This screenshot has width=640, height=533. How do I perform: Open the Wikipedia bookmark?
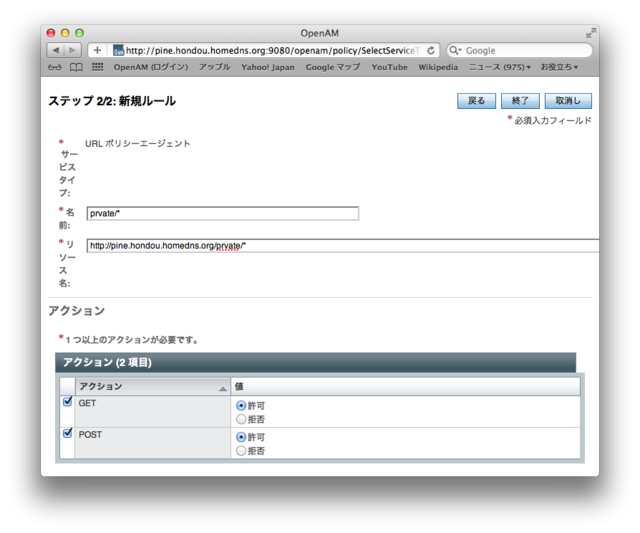[x=437, y=67]
